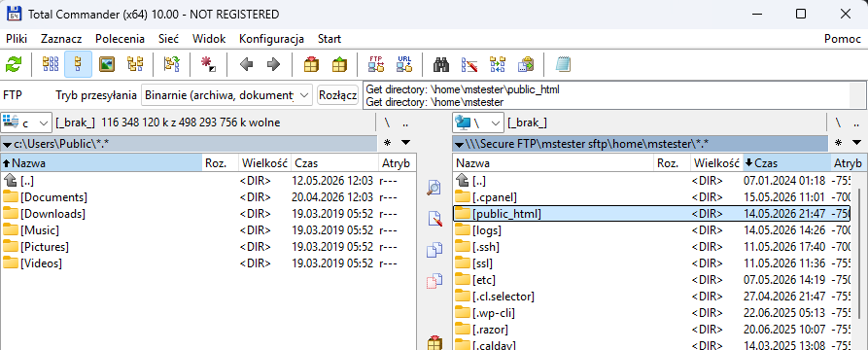Select the full details view icon
Screen dimensions: 868x350
point(78,64)
